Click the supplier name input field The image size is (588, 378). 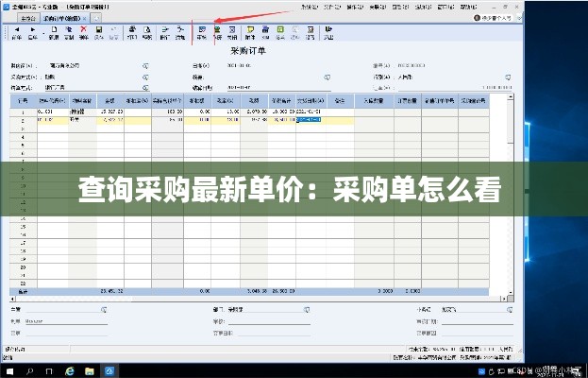tap(95, 66)
